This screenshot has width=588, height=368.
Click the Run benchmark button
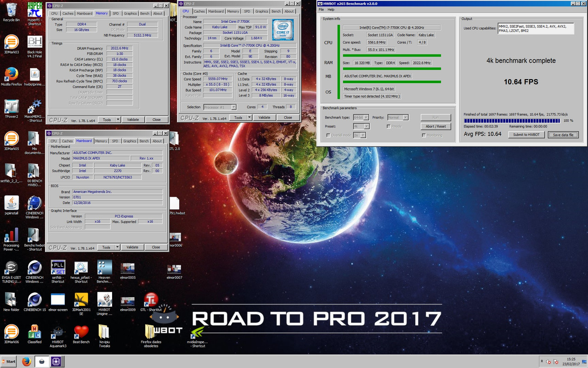click(435, 117)
